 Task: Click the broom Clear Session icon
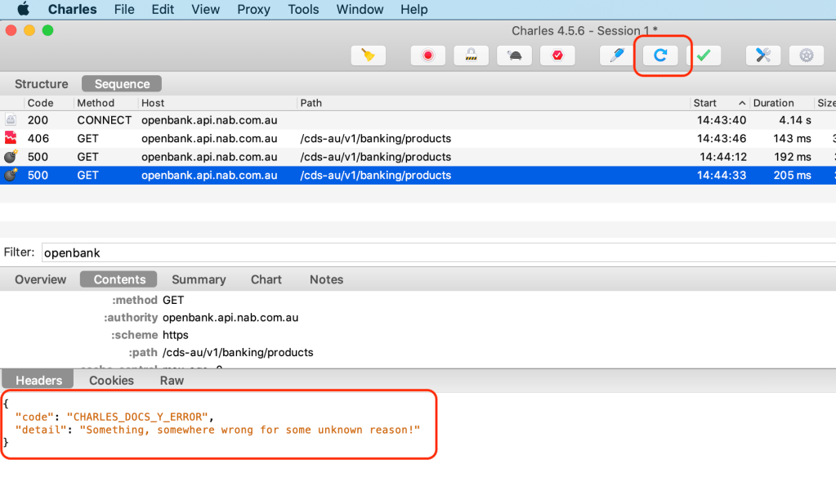(368, 56)
